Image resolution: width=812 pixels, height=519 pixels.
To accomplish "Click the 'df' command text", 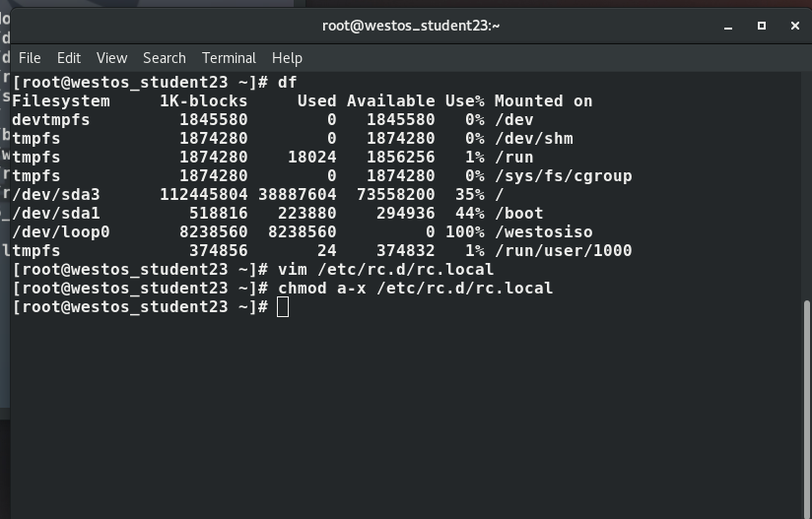I will [x=288, y=83].
